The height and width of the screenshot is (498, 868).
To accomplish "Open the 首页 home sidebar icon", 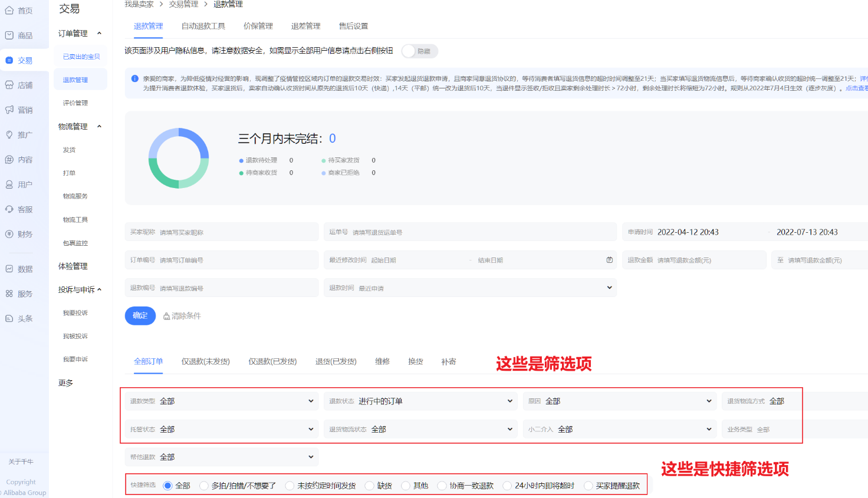I will pyautogui.click(x=9, y=11).
